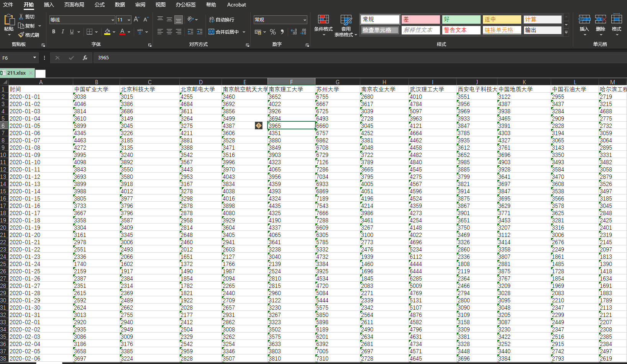Open the Acrobat tab
The width and height of the screenshot is (627, 364).
(x=236, y=5)
